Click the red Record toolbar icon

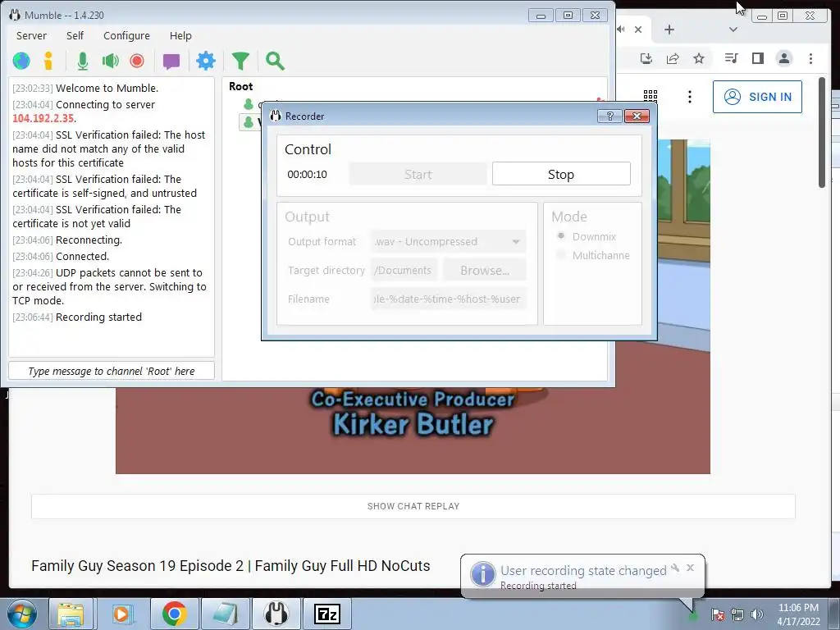pyautogui.click(x=137, y=61)
